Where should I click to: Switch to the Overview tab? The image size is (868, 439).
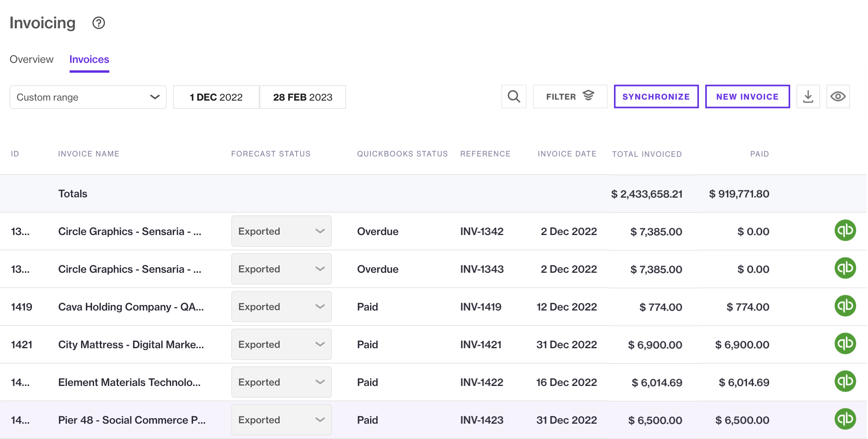click(x=31, y=59)
